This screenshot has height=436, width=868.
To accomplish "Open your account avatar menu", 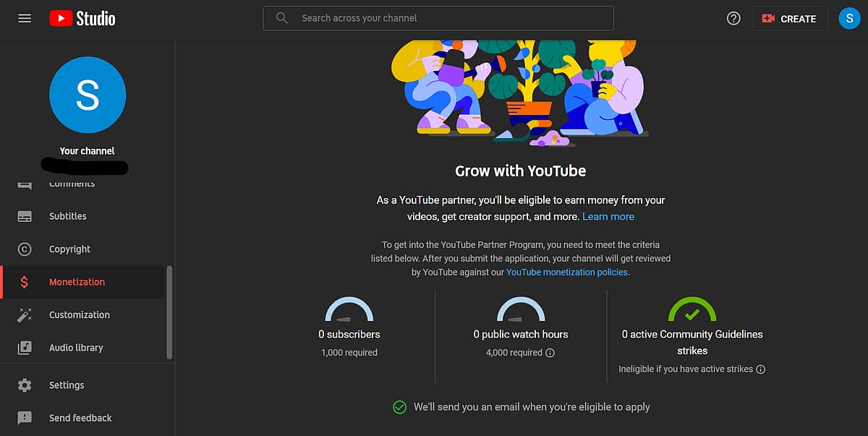I will coord(849,18).
